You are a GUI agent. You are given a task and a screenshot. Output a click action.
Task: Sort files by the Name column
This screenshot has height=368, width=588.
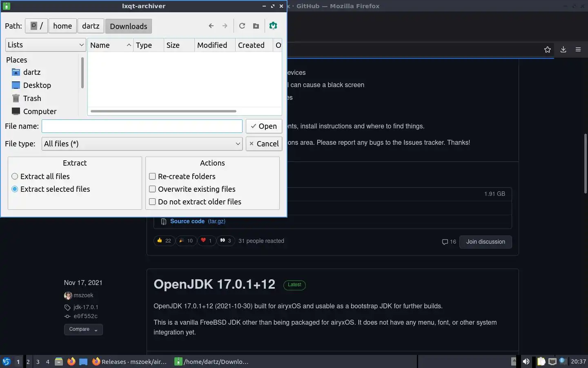pyautogui.click(x=111, y=45)
